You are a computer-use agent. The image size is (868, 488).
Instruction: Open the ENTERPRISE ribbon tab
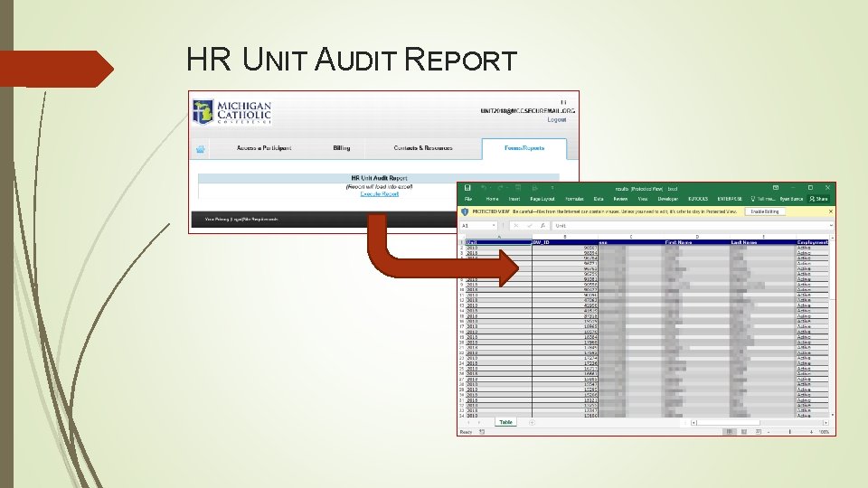pyautogui.click(x=730, y=199)
